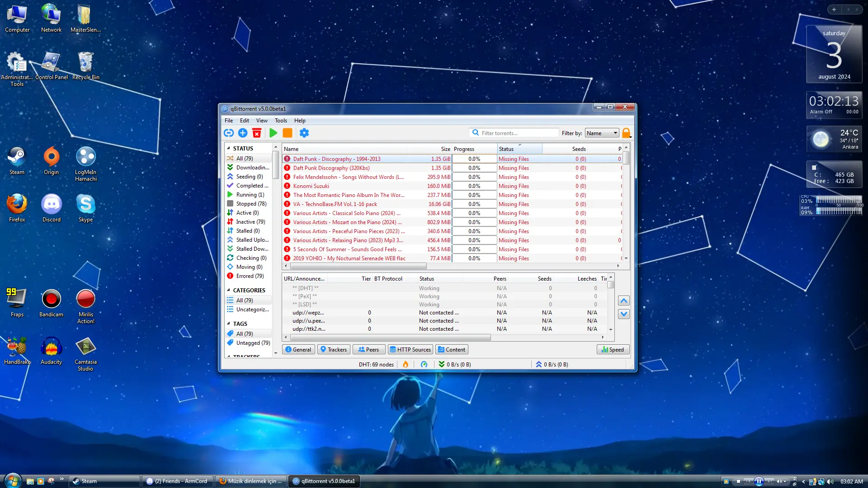Select the Origin desktop icon

(x=52, y=161)
